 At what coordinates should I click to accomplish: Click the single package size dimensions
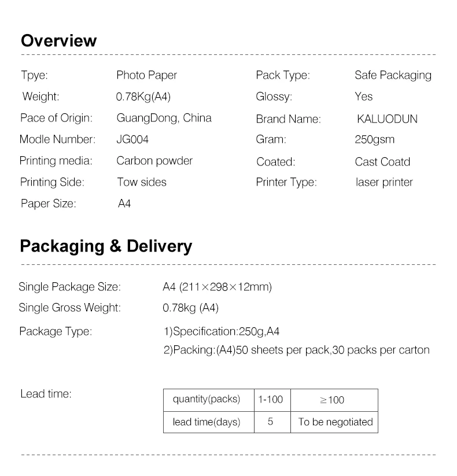click(x=217, y=287)
